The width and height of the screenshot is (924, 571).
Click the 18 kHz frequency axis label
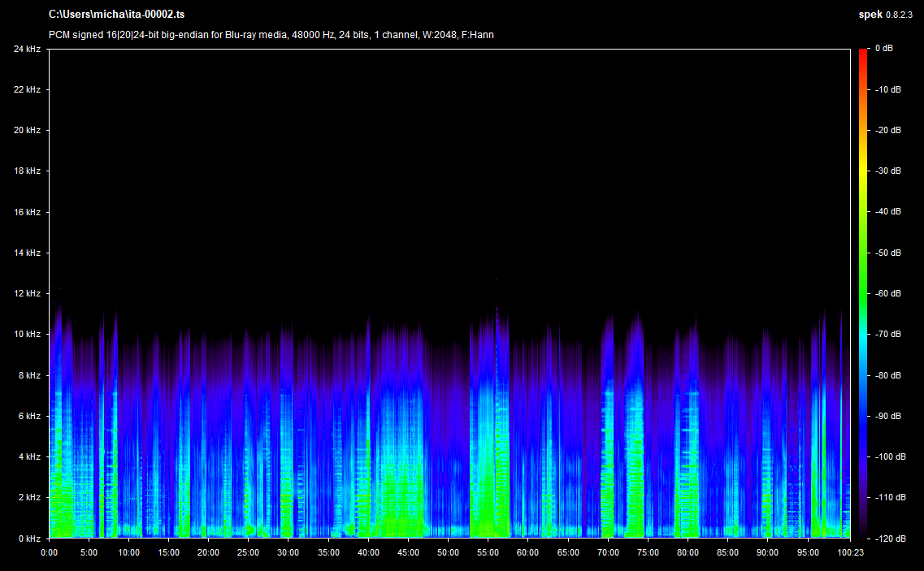(27, 171)
